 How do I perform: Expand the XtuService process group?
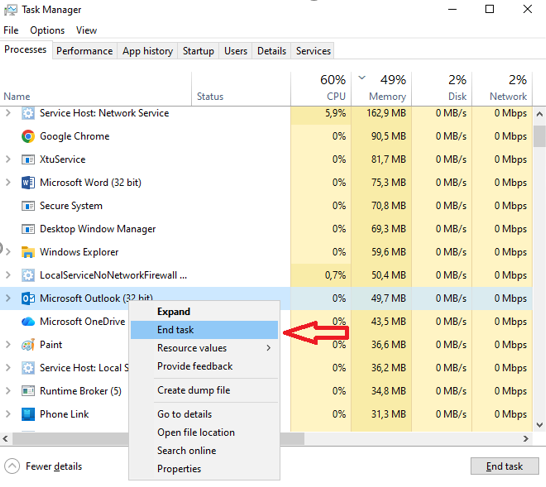8,159
